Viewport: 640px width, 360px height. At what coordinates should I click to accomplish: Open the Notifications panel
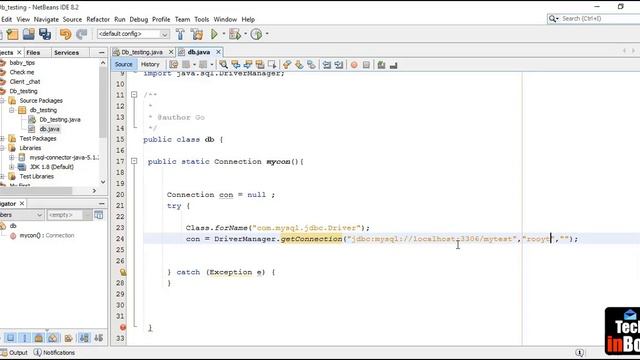pos(54,353)
